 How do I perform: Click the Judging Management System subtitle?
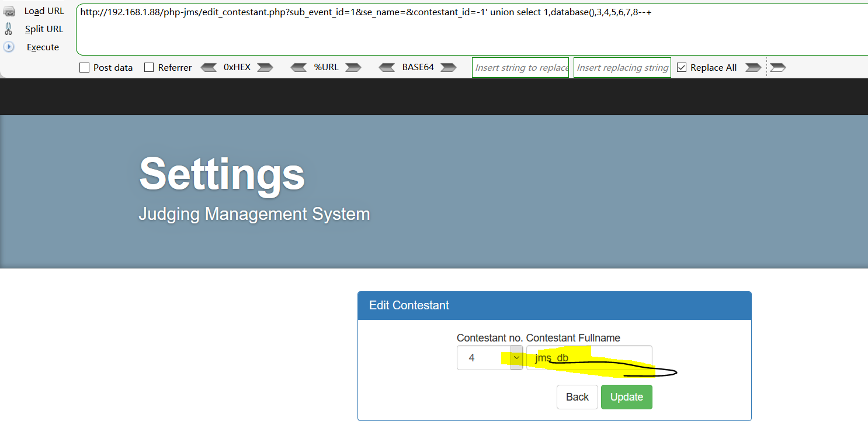tap(254, 214)
